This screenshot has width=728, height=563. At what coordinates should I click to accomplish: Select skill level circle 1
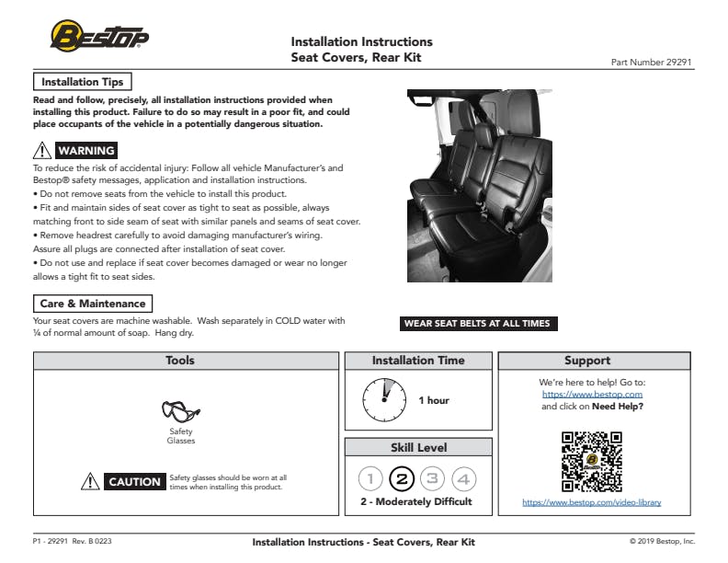click(x=370, y=478)
